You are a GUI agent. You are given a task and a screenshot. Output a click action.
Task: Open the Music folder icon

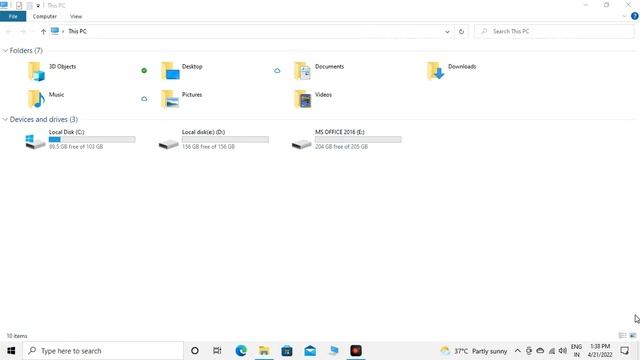click(36, 99)
